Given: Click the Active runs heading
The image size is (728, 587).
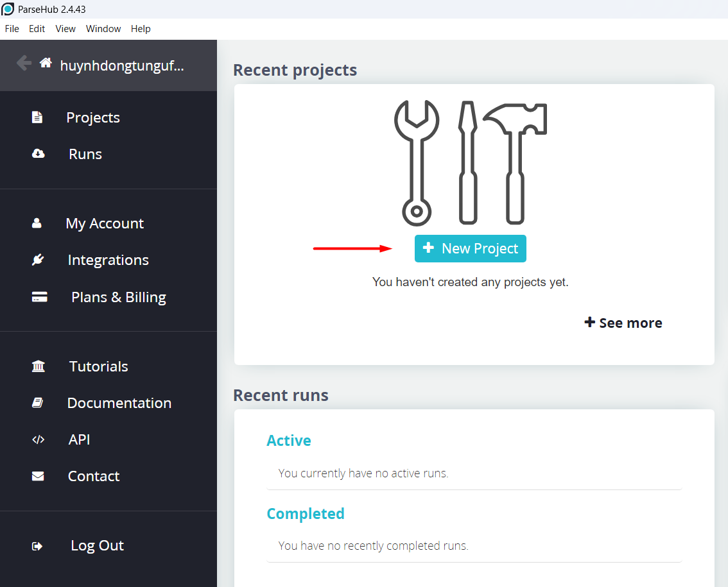Looking at the screenshot, I should click(x=289, y=441).
